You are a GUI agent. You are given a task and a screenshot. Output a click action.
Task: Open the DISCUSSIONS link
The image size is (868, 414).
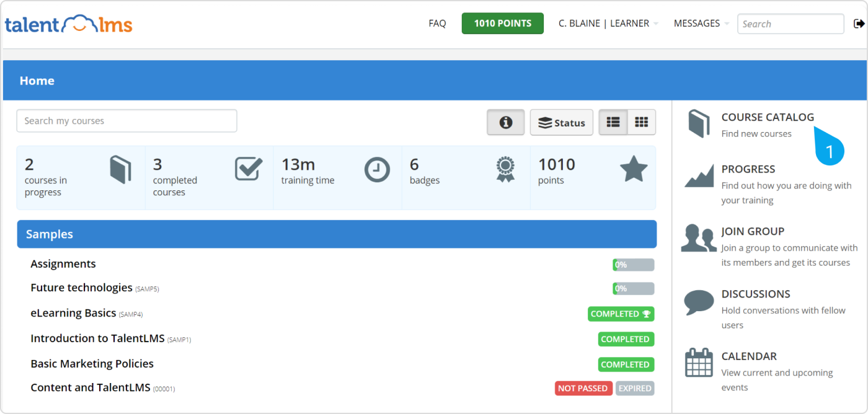point(756,294)
